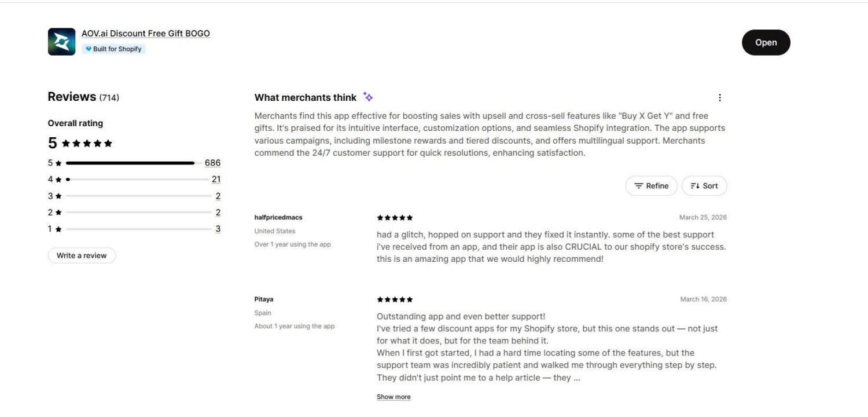Open the three-dot overflow menu
Image resolution: width=868 pixels, height=417 pixels.
click(720, 97)
